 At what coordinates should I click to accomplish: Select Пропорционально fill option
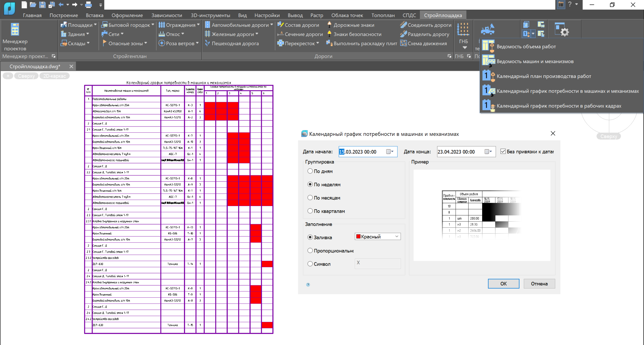click(x=310, y=251)
